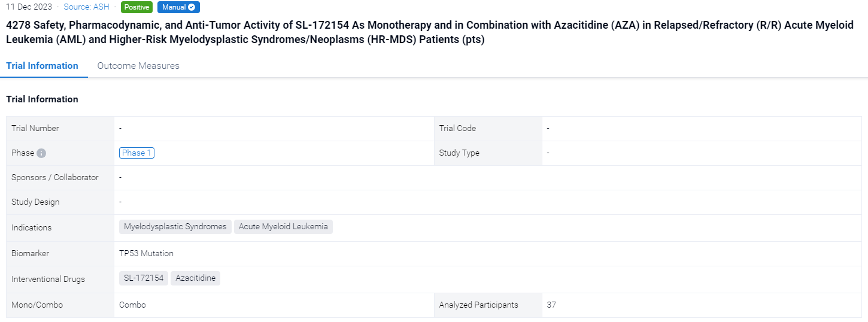
Task: Click the Phase info icon
Action: point(41,153)
